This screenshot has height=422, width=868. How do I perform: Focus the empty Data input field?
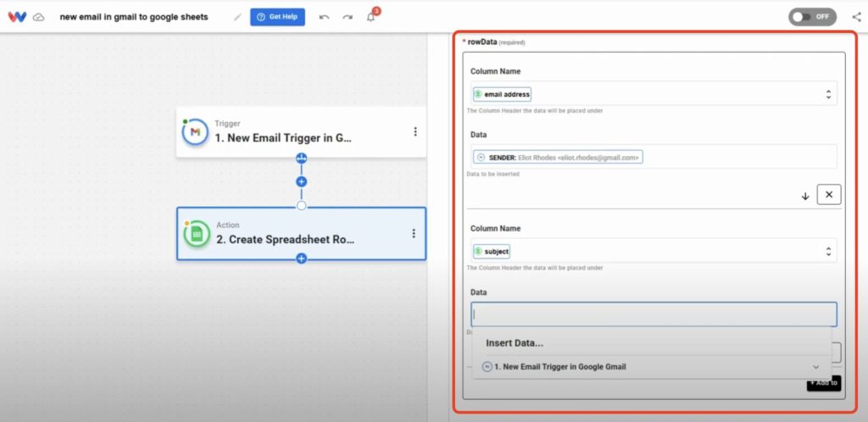[x=654, y=314]
